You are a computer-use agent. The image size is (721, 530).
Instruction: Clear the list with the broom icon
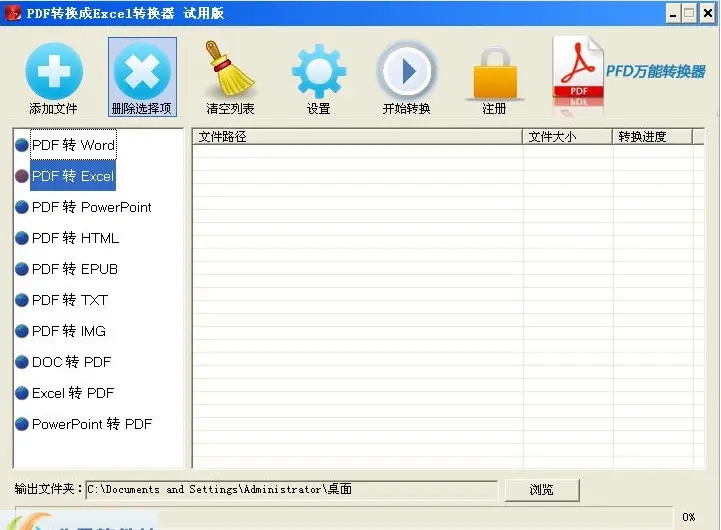pyautogui.click(x=230, y=69)
